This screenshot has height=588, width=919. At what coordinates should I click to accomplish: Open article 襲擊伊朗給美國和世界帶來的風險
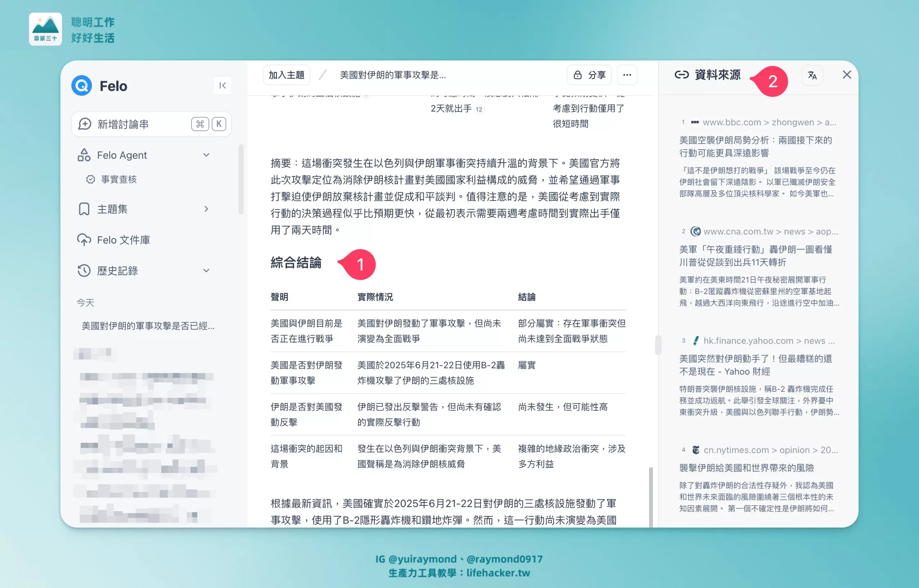[746, 468]
